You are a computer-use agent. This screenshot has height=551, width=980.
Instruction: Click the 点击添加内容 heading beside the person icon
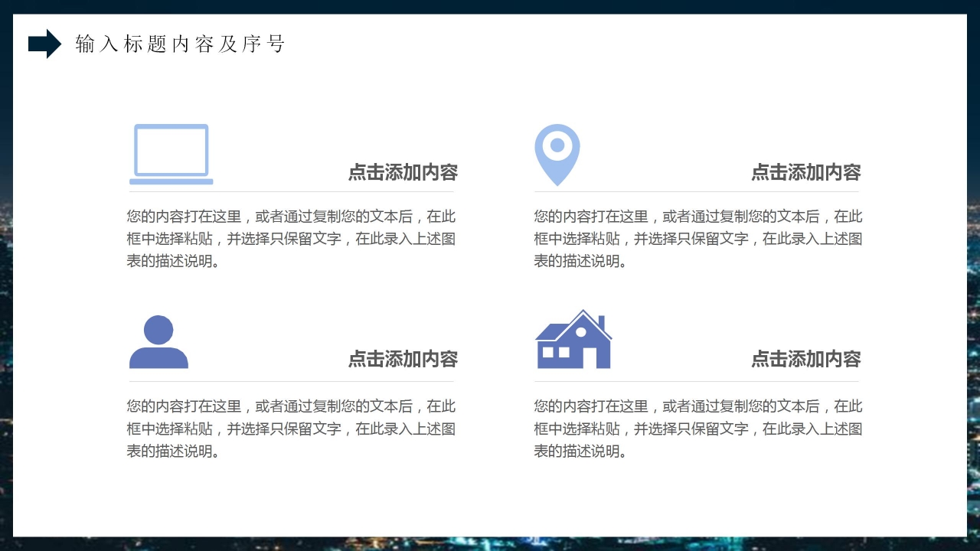point(403,359)
